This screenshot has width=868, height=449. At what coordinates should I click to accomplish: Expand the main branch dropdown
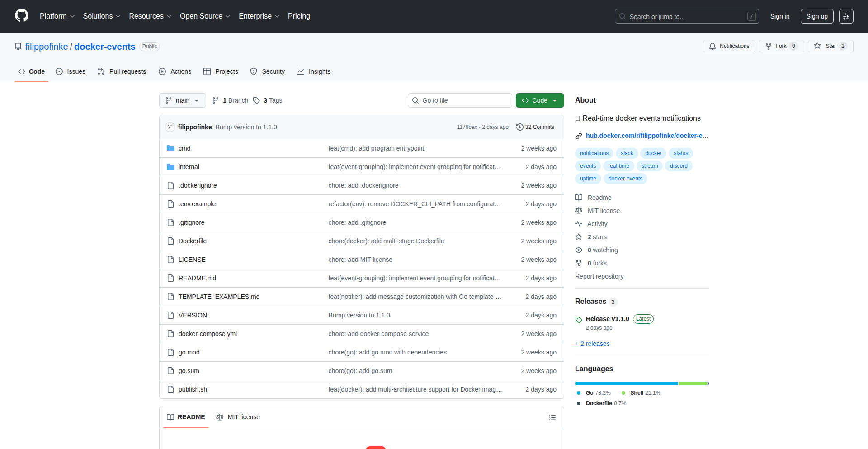[x=183, y=100]
